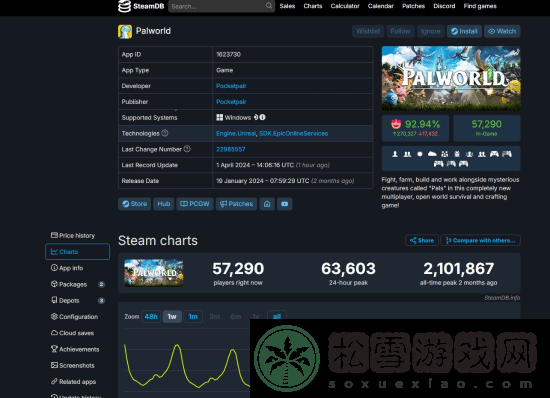The width and height of the screenshot is (550, 398).
Task: Click the Ignore button
Action: (x=430, y=31)
